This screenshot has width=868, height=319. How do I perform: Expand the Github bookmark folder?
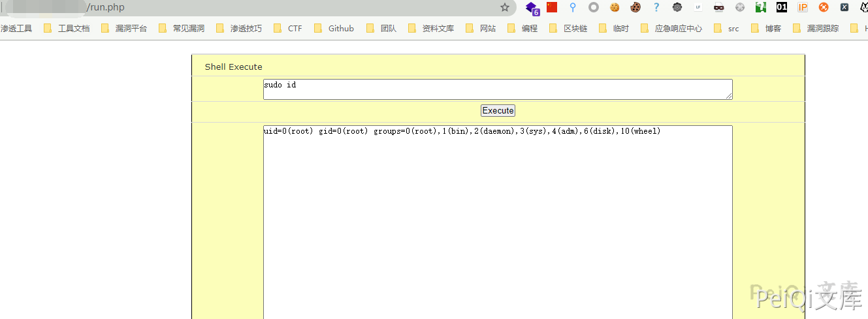tap(334, 29)
